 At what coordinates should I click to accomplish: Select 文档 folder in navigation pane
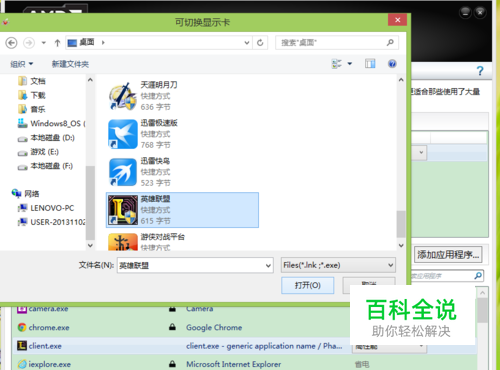pos(32,81)
